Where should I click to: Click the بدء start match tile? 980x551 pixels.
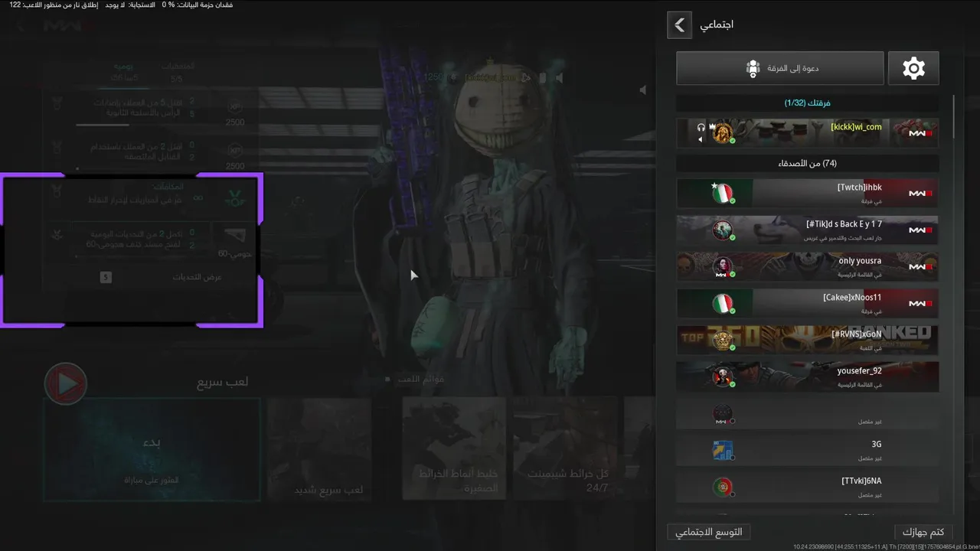(x=152, y=448)
